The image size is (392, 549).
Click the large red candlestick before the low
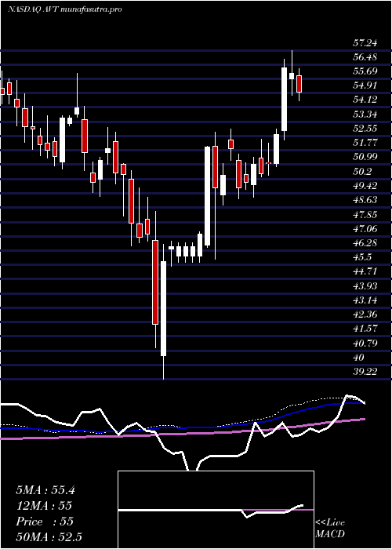[155, 282]
